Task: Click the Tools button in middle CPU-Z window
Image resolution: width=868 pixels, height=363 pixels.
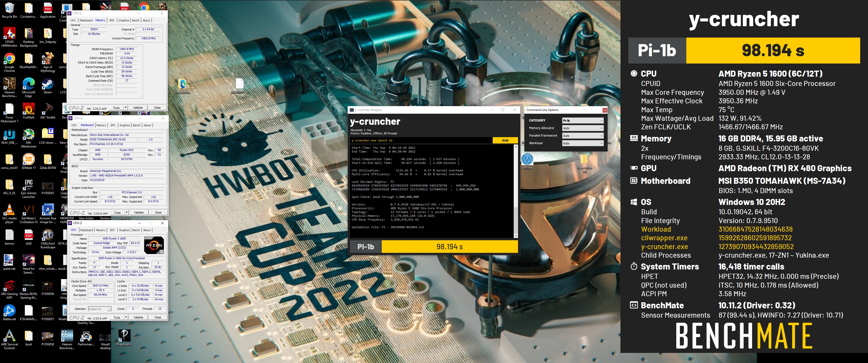Action: coord(117,213)
